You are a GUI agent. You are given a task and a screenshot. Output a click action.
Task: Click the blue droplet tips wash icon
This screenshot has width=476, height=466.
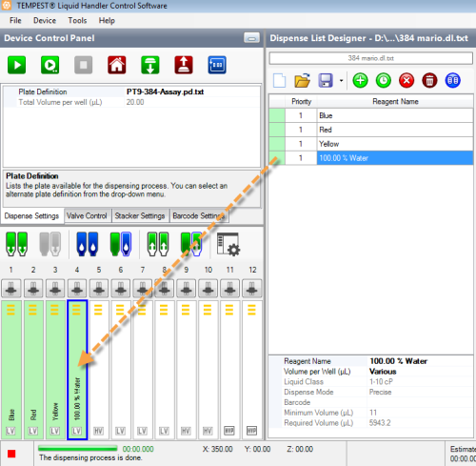(x=87, y=244)
